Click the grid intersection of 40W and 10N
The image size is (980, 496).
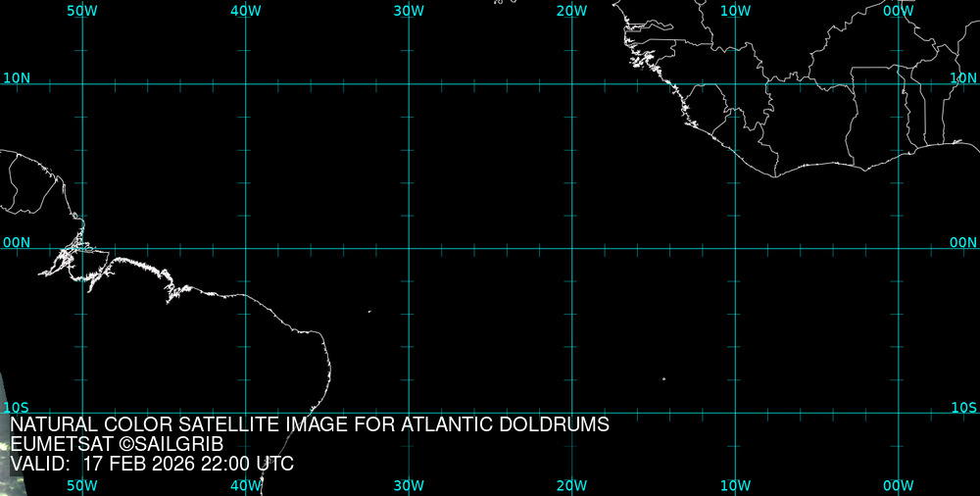(245, 84)
